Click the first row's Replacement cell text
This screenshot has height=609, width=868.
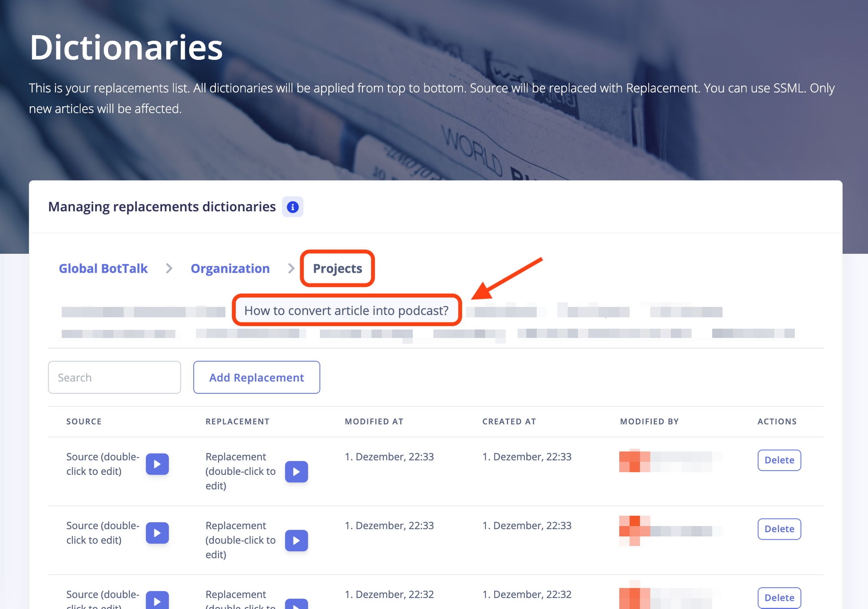tap(240, 471)
